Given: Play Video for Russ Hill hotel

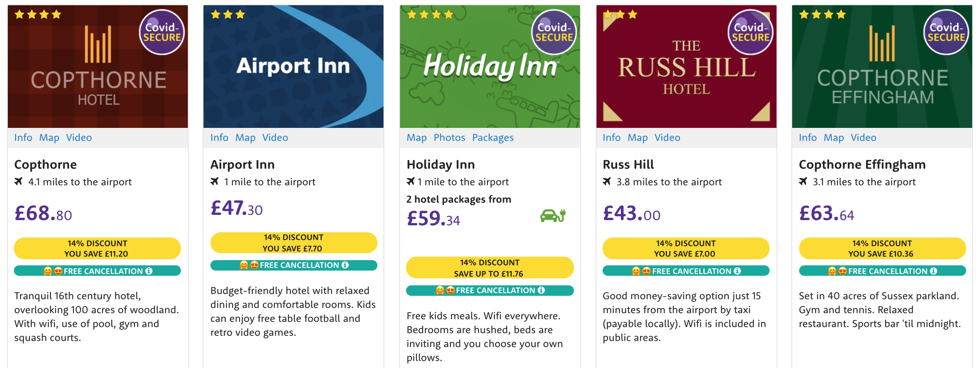Looking at the screenshot, I should coord(667,137).
